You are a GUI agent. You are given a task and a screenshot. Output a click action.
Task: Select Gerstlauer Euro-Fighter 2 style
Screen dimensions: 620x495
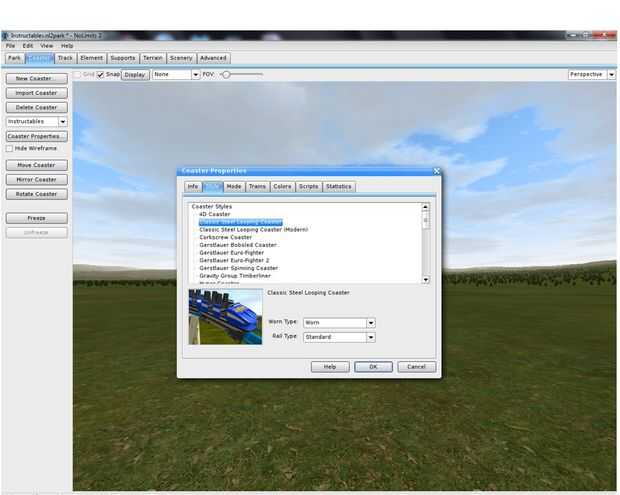coord(234,261)
